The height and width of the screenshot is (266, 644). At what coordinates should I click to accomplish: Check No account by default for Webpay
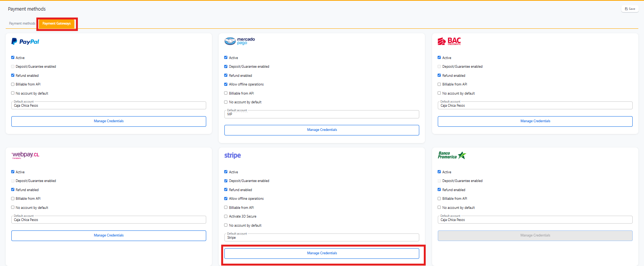[13, 207]
